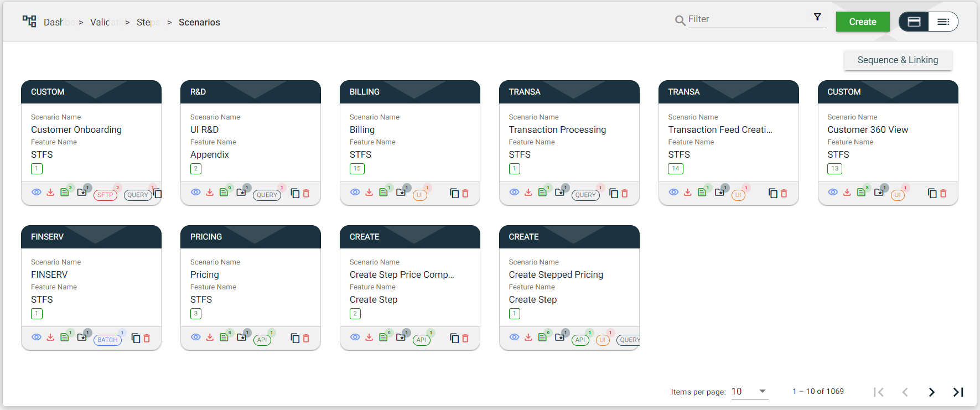The height and width of the screenshot is (410, 980).
Task: Delete the Billing scenario card
Action: coord(465,194)
